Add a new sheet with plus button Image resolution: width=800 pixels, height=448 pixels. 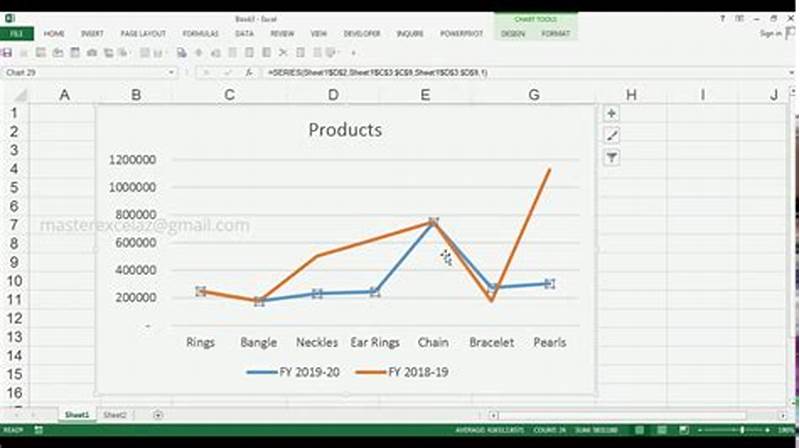(x=158, y=415)
